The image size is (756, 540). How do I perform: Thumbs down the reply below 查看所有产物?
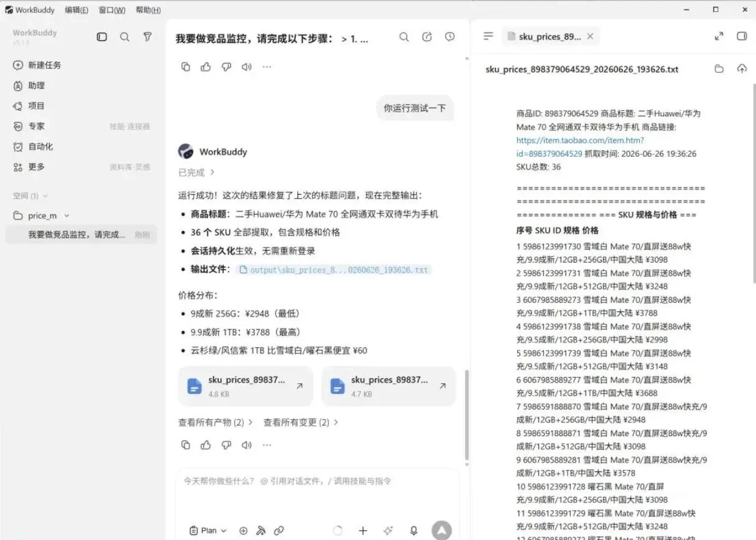coord(226,445)
